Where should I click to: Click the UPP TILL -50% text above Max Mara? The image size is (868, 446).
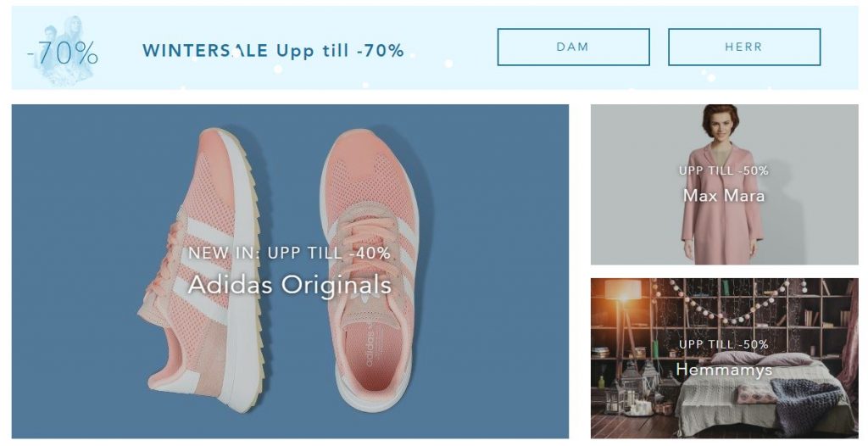pyautogui.click(x=724, y=170)
